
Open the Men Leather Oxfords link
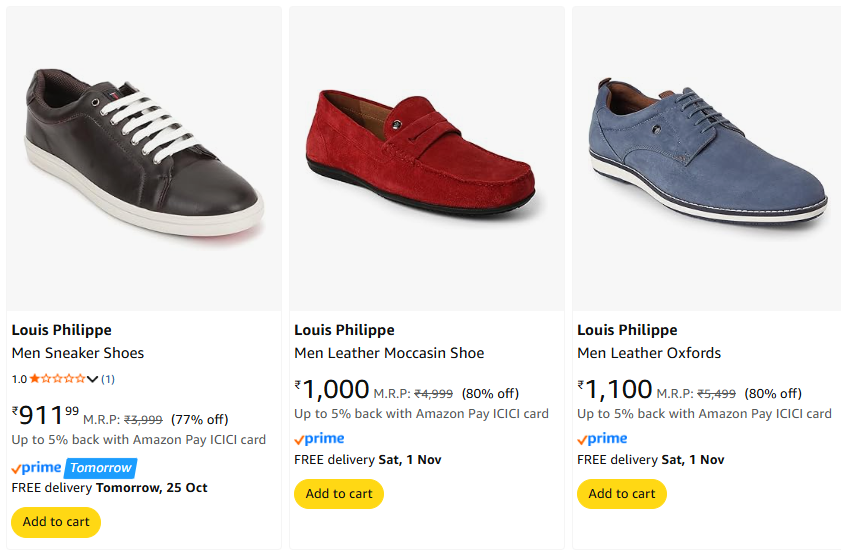[x=649, y=353]
